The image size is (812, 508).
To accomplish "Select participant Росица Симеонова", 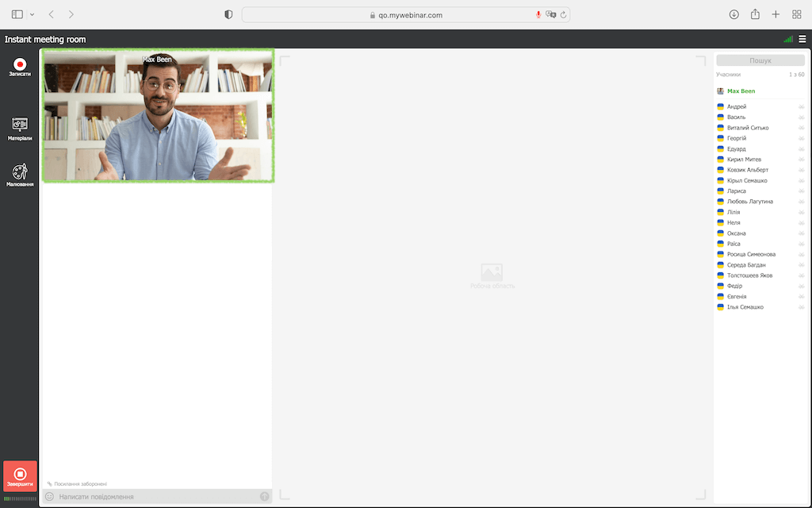I will click(x=751, y=255).
